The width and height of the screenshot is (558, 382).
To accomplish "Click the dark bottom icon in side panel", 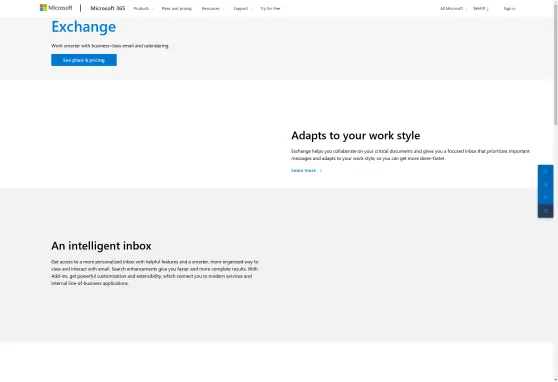I will (x=546, y=211).
